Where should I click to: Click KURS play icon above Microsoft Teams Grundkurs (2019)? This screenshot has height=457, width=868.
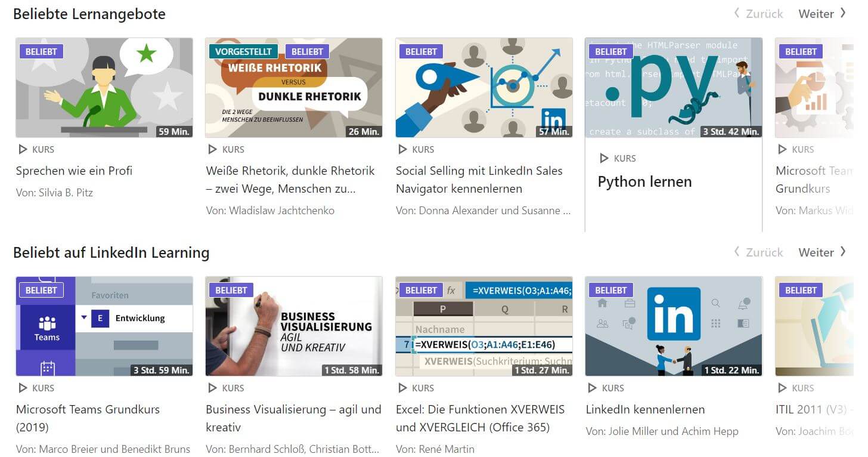point(23,388)
